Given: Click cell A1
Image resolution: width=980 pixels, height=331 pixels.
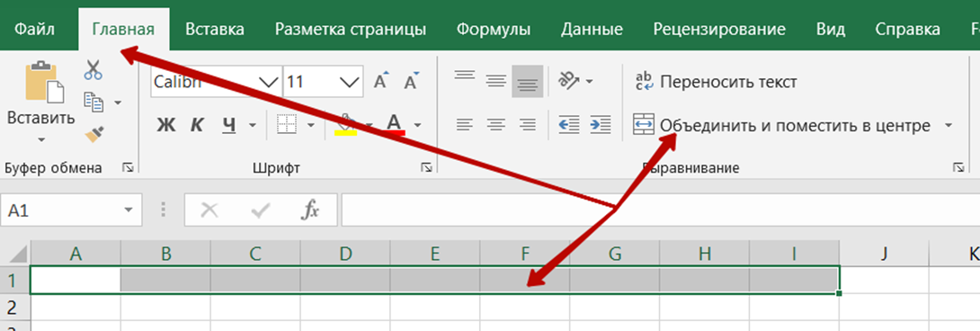Looking at the screenshot, I should [76, 280].
